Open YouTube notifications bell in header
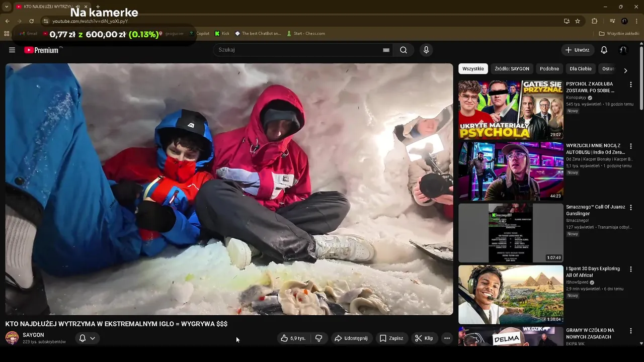Image resolution: width=644 pixels, height=362 pixels. click(x=604, y=50)
